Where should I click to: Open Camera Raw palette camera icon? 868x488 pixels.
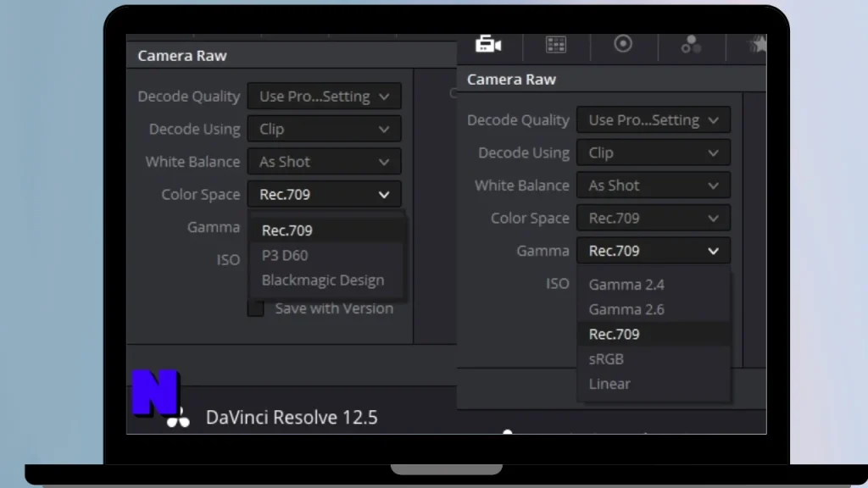[488, 44]
